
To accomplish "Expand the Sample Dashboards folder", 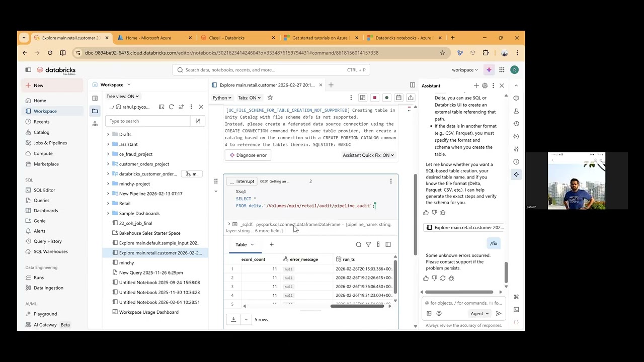I will pyautogui.click(x=108, y=213).
